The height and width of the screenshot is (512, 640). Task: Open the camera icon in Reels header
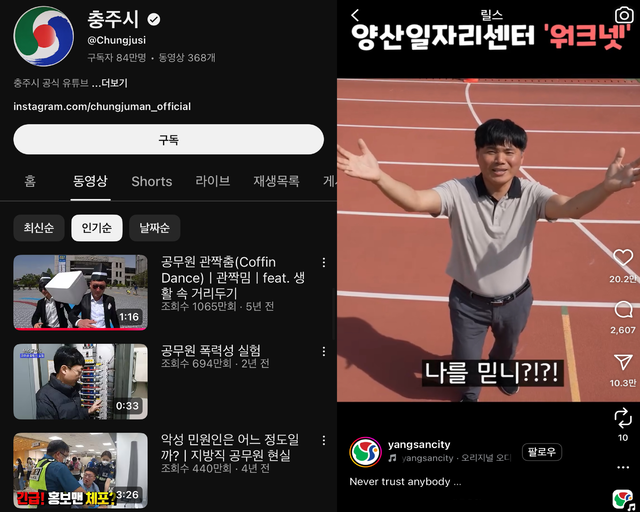(623, 15)
